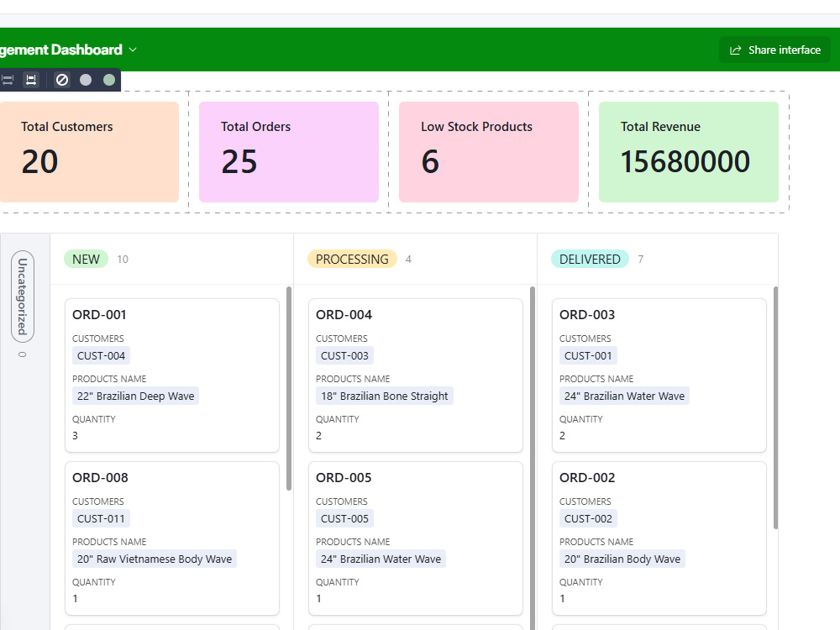The width and height of the screenshot is (840, 630).
Task: Open the ORD-001 order card
Action: click(172, 375)
